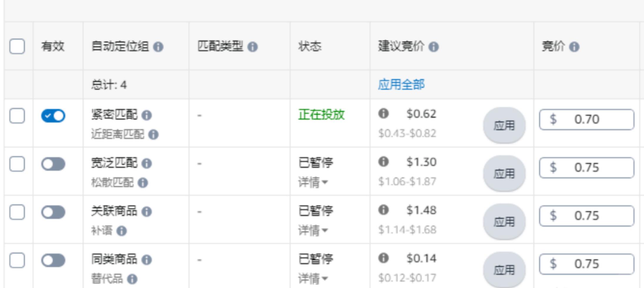Click info icon beside 竞价 header

point(574,47)
